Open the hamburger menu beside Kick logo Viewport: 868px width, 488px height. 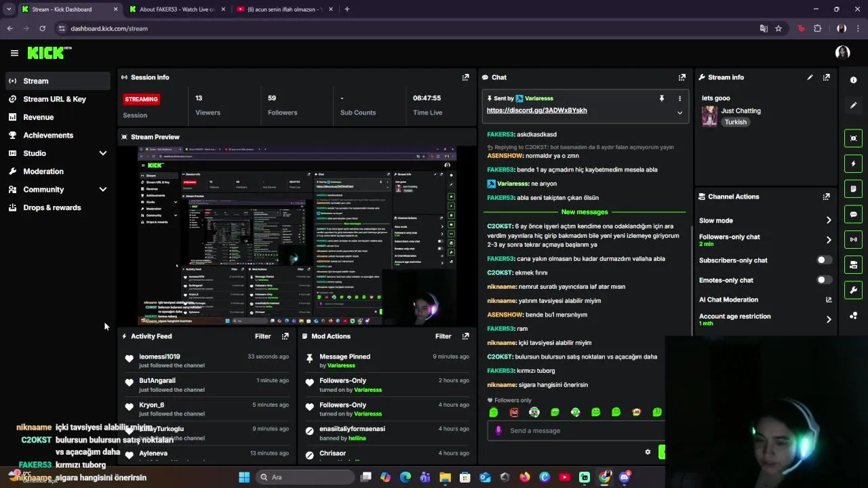[x=14, y=53]
